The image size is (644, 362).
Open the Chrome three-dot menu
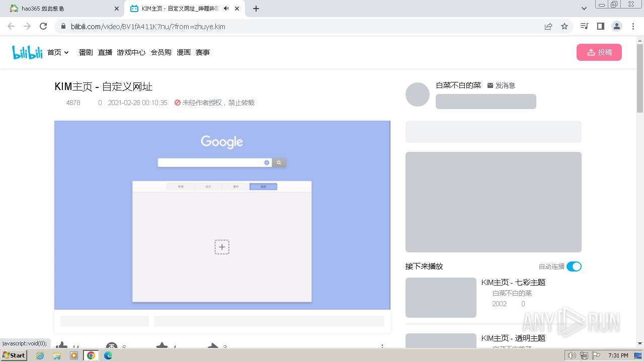tap(633, 26)
